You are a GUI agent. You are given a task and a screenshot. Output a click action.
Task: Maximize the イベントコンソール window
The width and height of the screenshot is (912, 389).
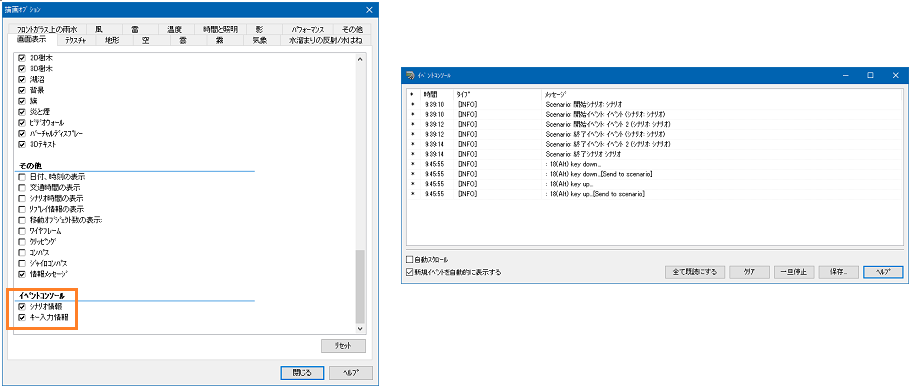[x=871, y=76]
